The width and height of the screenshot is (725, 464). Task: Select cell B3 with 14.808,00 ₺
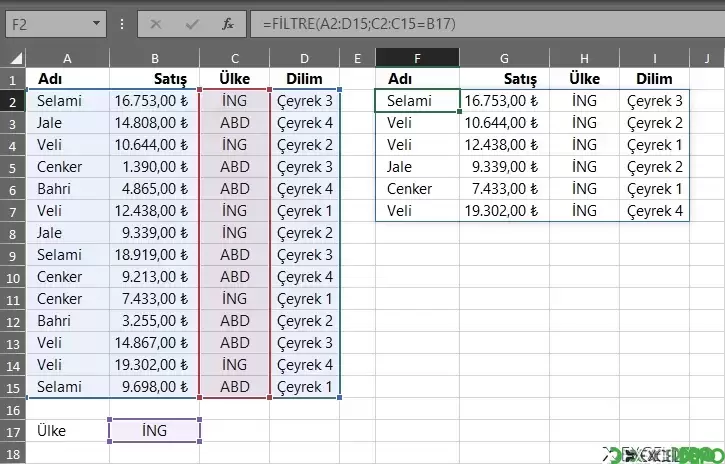click(x=154, y=123)
